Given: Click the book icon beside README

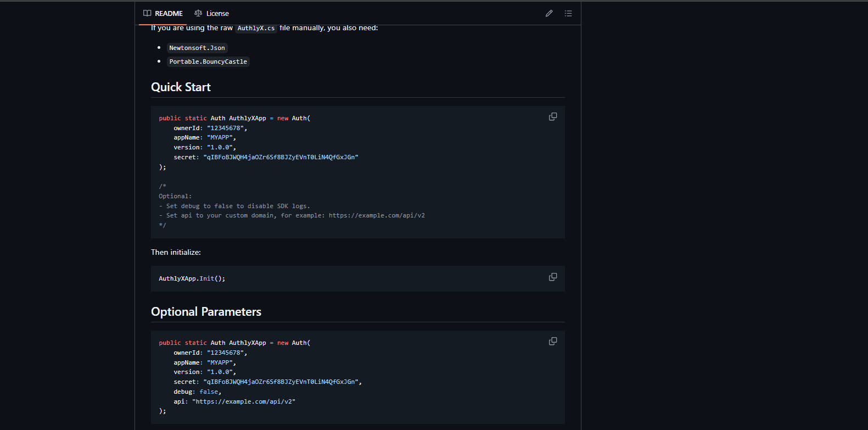Looking at the screenshot, I should [x=147, y=13].
